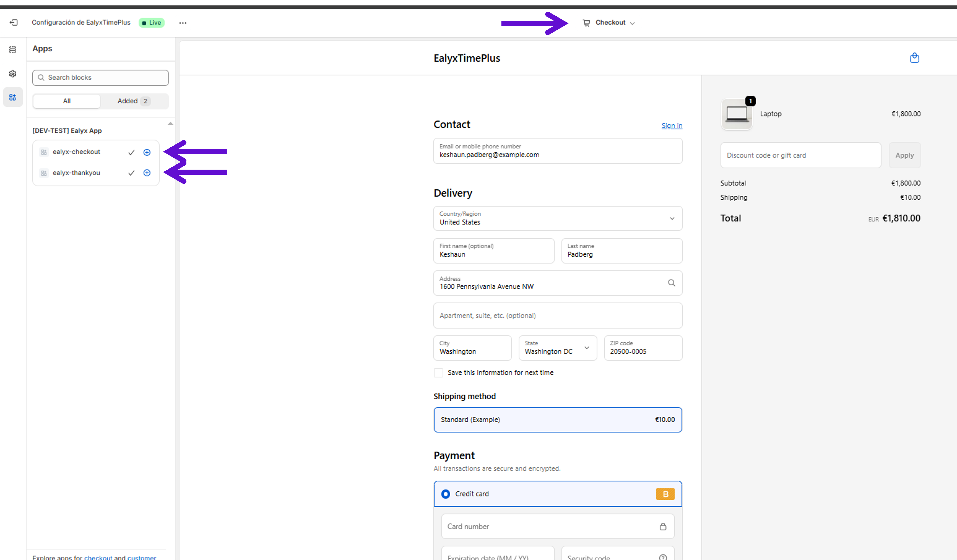Select the Credit card radio button
This screenshot has height=560, width=957.
click(445, 494)
